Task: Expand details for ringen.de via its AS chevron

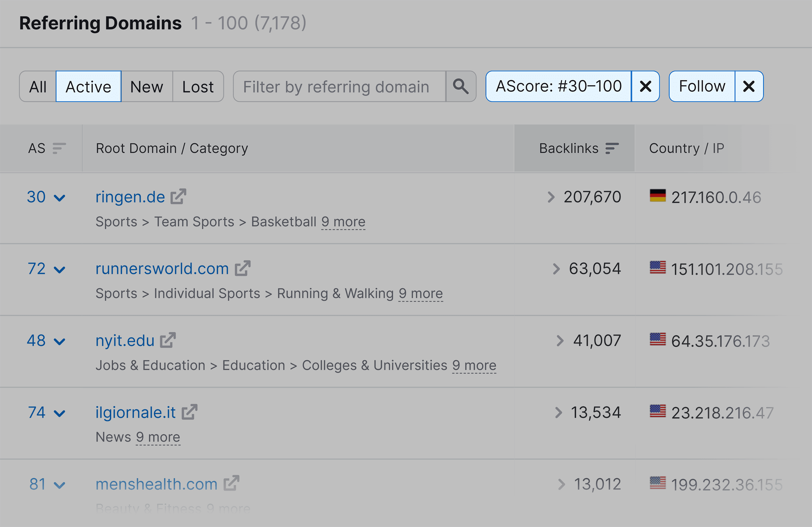Action: tap(60, 197)
